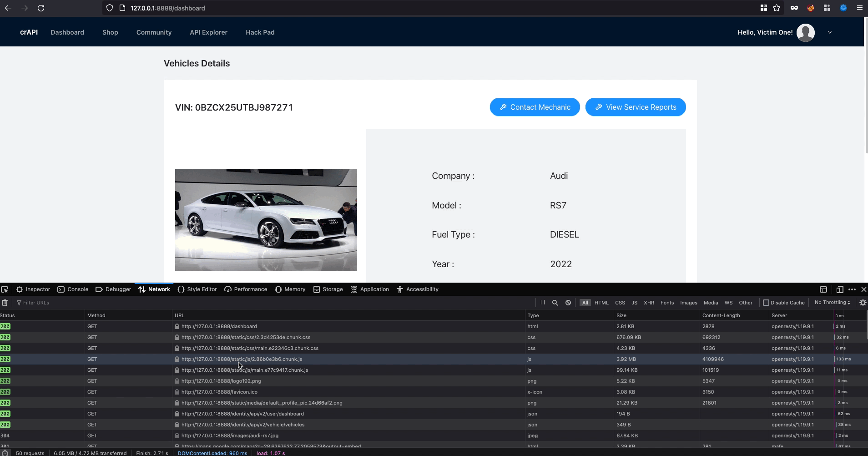Open the Memory tab
868x456 pixels.
click(290, 289)
